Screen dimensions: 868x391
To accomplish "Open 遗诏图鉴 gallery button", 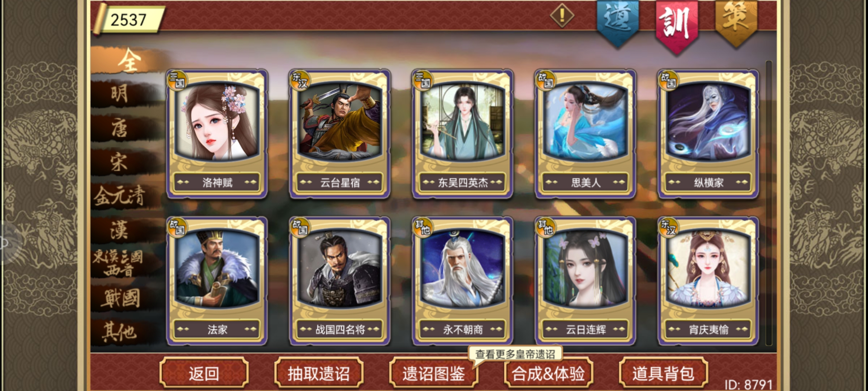I will [434, 373].
